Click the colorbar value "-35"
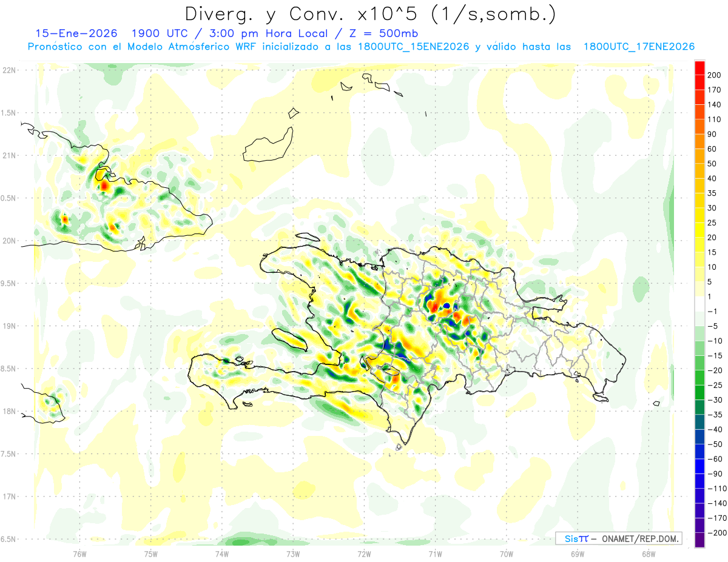The width and height of the screenshot is (728, 562). coord(716,415)
